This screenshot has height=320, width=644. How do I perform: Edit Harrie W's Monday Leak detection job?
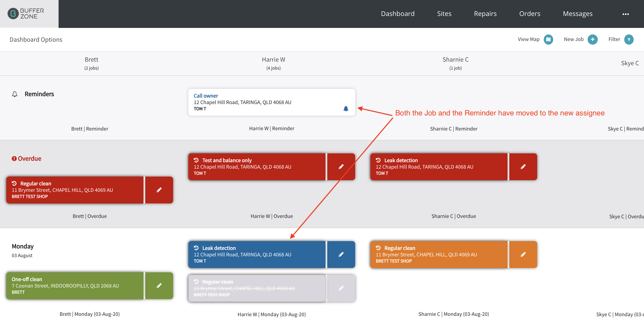[x=341, y=255]
